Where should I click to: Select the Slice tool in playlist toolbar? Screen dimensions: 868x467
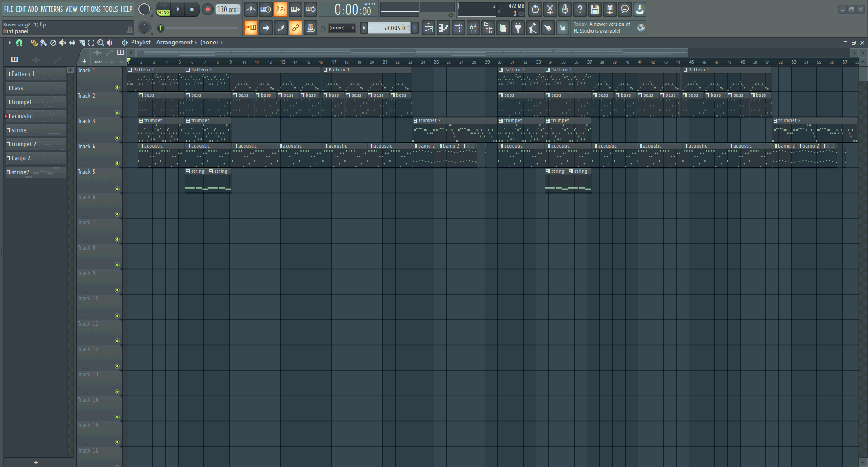[x=82, y=43]
